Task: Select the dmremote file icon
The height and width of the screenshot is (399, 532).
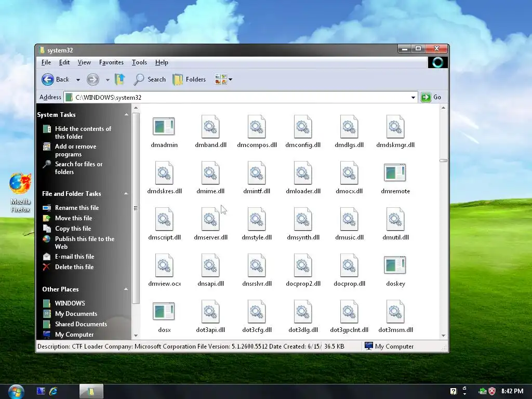Action: [x=395, y=172]
